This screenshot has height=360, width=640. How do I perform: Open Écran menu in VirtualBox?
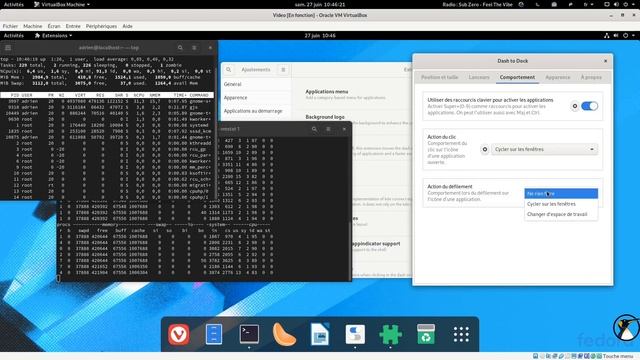click(54, 26)
